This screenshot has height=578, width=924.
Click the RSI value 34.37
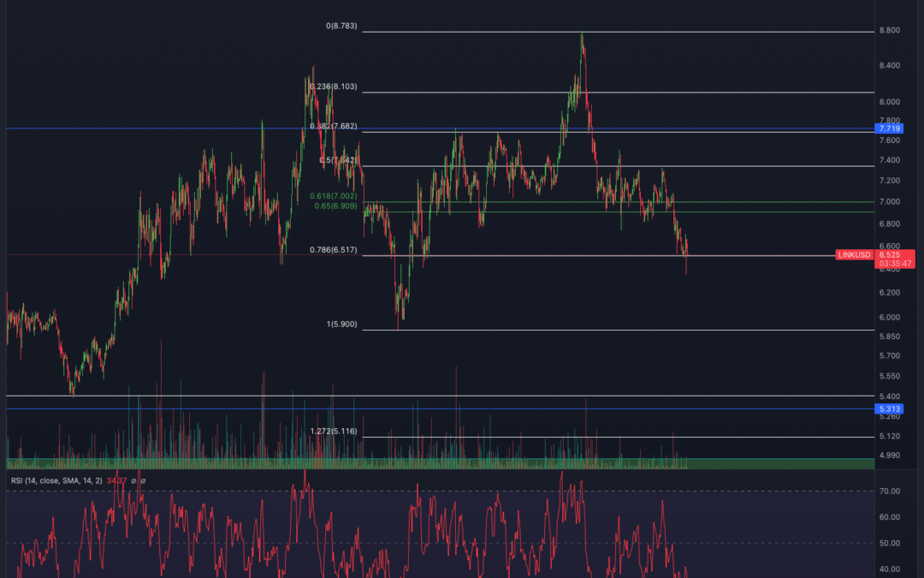click(116, 480)
